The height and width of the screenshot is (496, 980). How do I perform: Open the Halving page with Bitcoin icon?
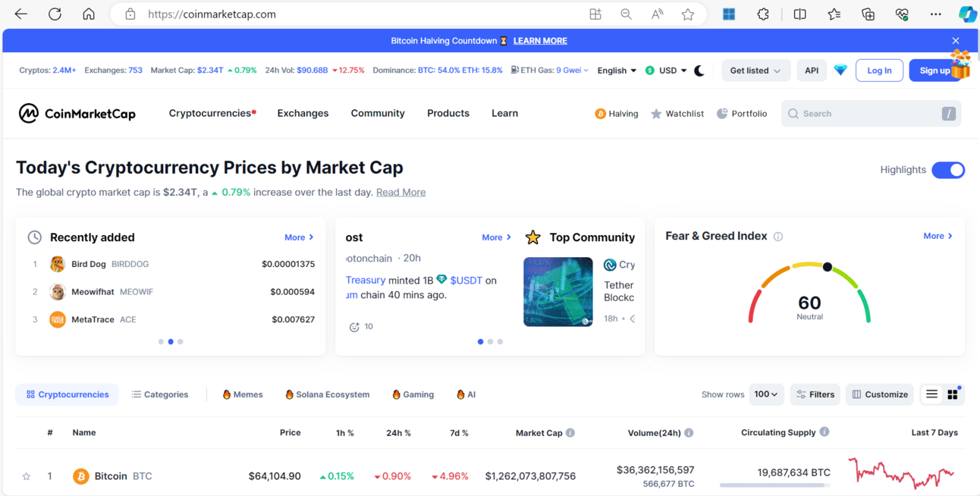[617, 114]
